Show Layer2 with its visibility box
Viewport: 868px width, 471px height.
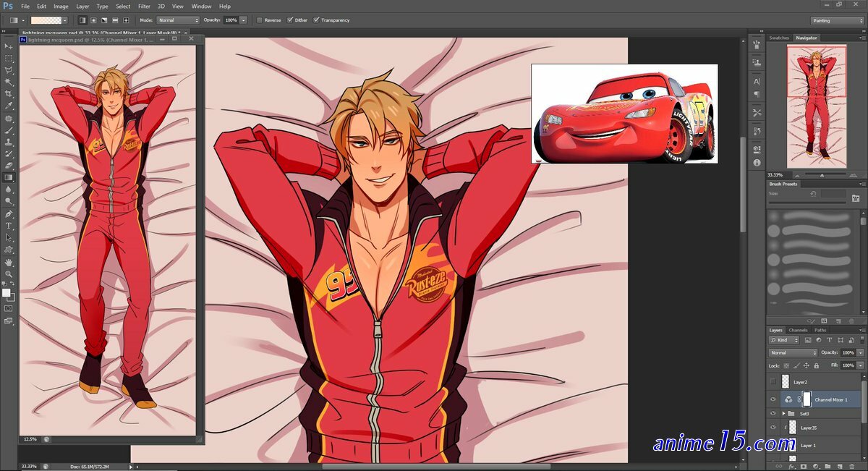773,381
